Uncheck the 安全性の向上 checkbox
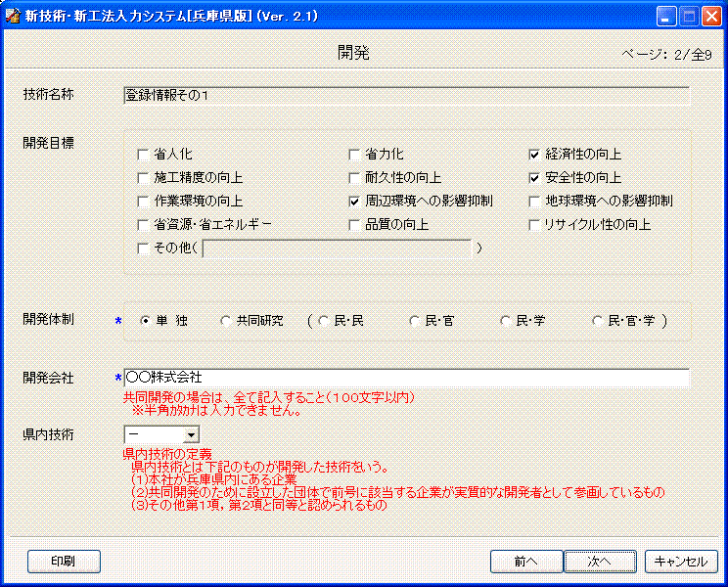The width and height of the screenshot is (728, 587). (x=534, y=178)
